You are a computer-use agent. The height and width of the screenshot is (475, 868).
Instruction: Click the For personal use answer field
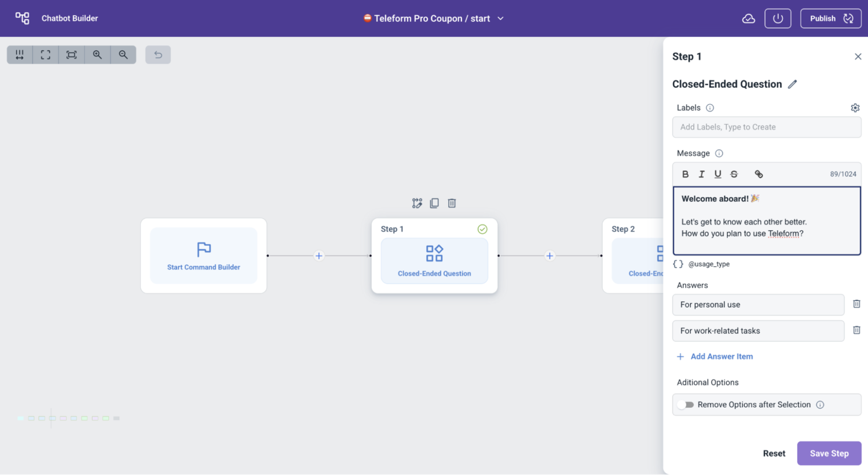point(757,305)
